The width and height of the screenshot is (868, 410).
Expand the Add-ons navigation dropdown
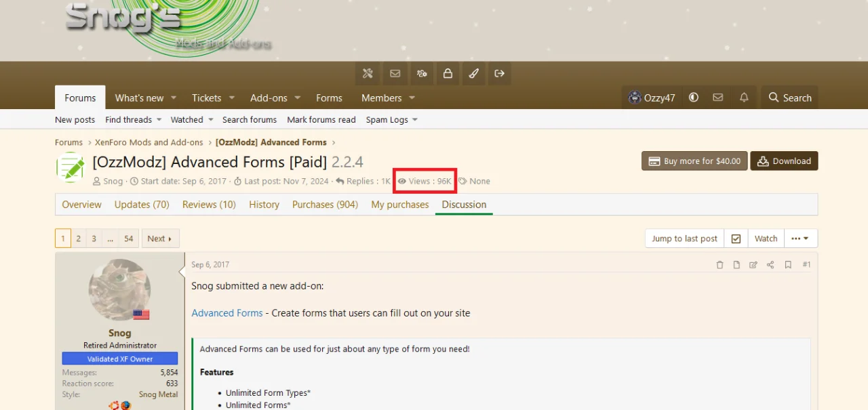pos(297,98)
